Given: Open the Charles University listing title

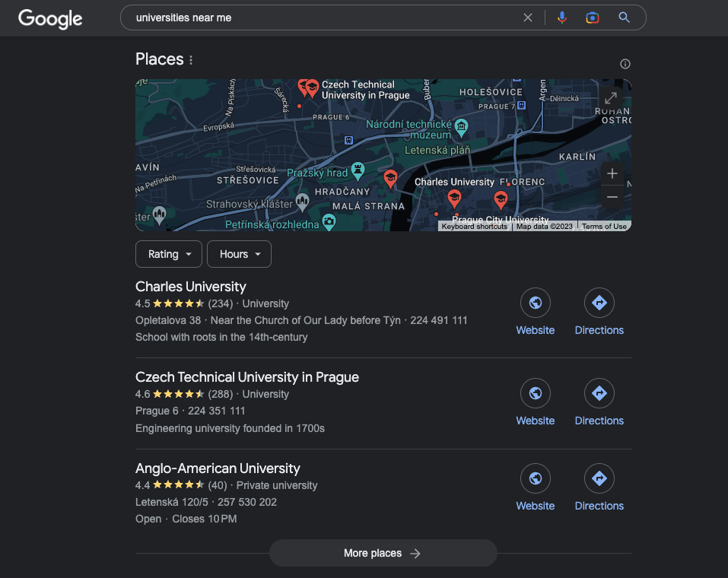Looking at the screenshot, I should coord(190,287).
